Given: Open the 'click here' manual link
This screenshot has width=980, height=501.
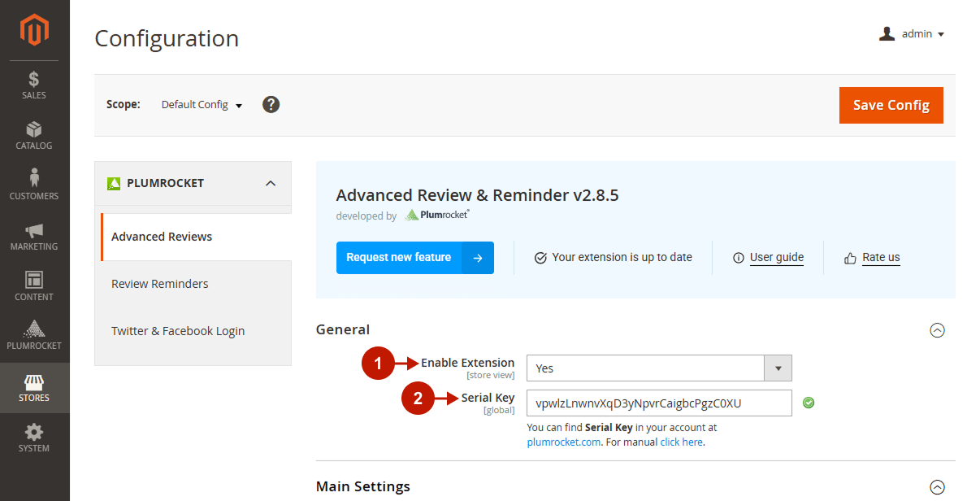Looking at the screenshot, I should tap(681, 442).
